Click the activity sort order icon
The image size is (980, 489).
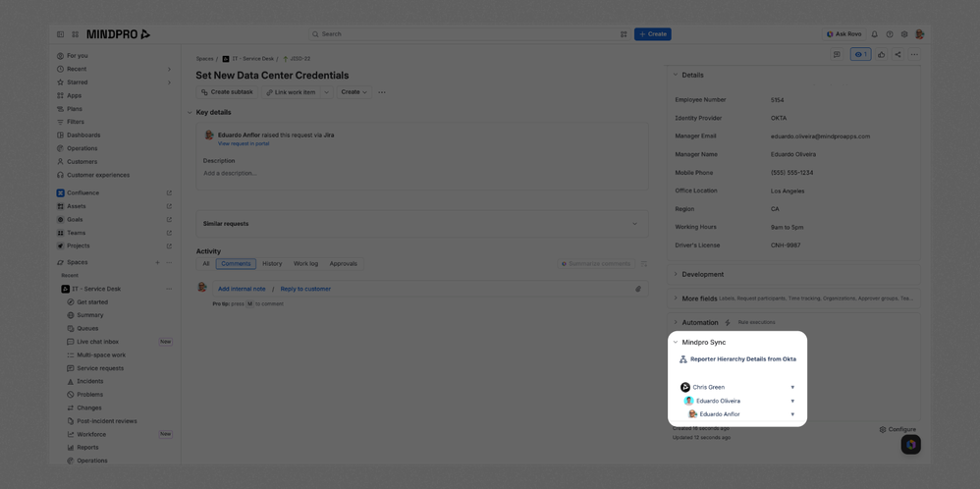click(x=644, y=264)
